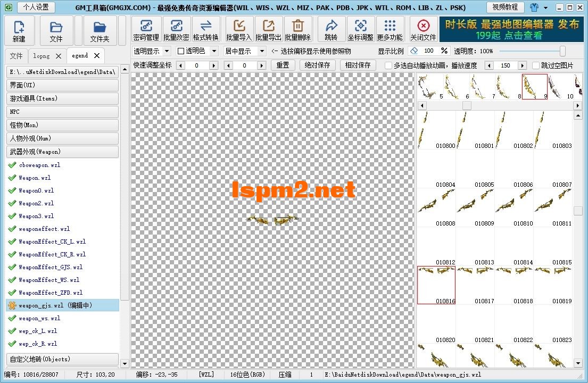This screenshot has width=588, height=383.
Task: Switch to the 文件 tab
Action: (16, 56)
